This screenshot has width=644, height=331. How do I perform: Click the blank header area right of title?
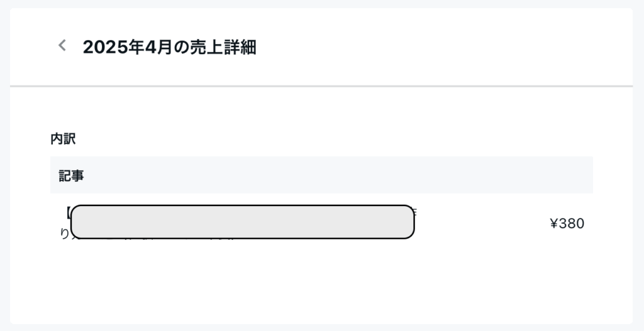pos(443,46)
